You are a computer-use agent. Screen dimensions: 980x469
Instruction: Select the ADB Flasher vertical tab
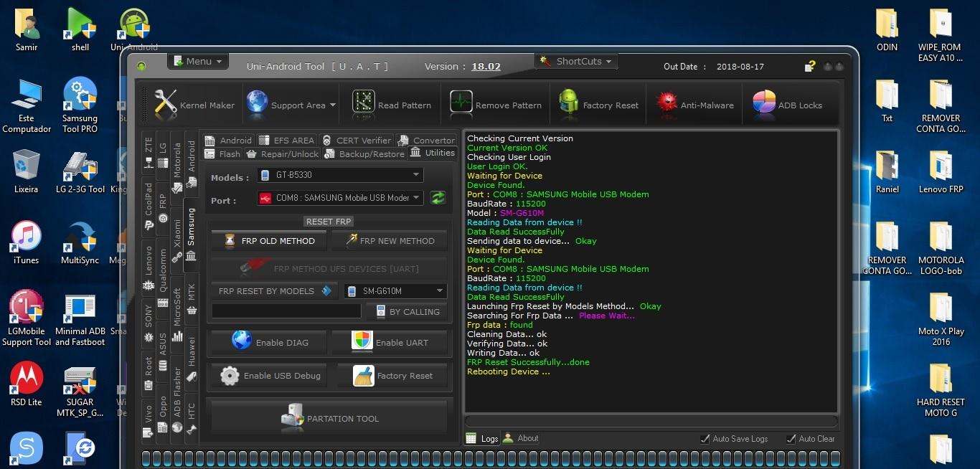pos(177,399)
